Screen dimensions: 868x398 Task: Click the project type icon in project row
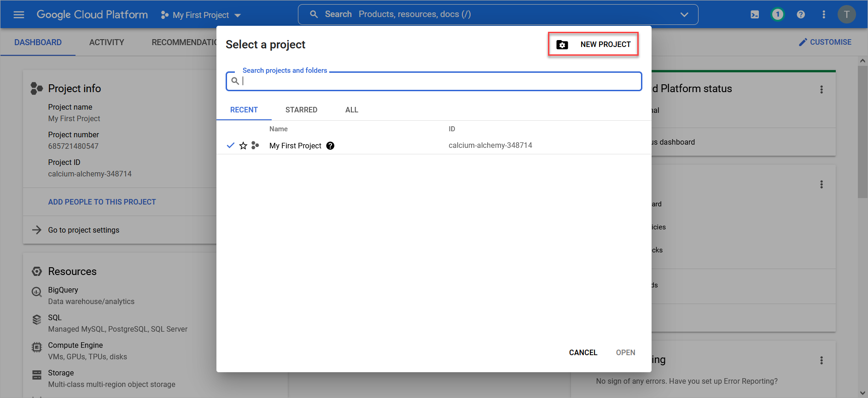point(255,146)
